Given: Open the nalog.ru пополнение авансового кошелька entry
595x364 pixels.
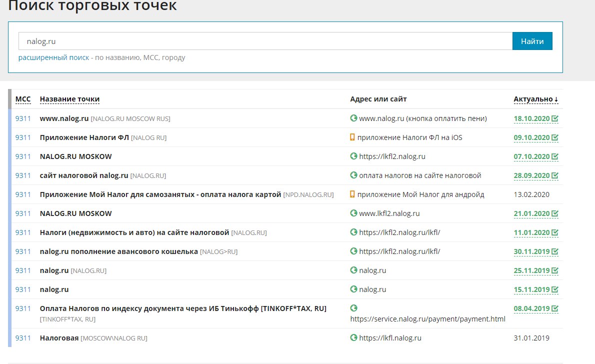Looking at the screenshot, I should point(119,251).
